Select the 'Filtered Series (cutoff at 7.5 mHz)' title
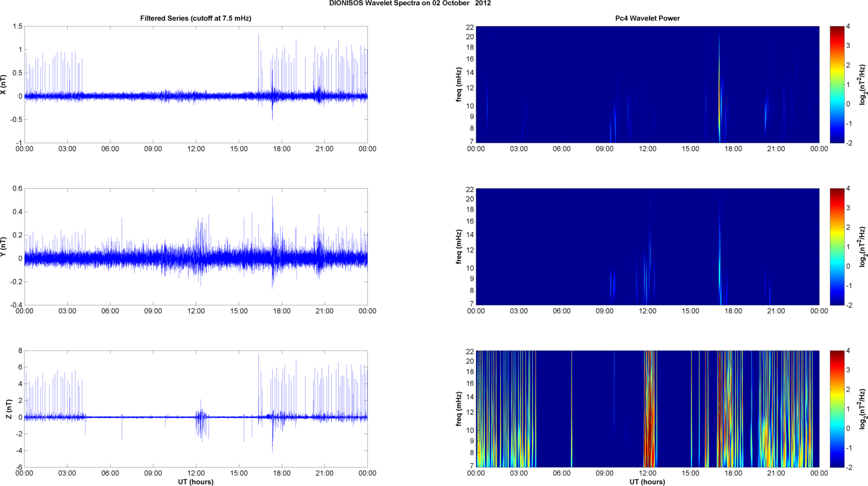 coord(195,18)
